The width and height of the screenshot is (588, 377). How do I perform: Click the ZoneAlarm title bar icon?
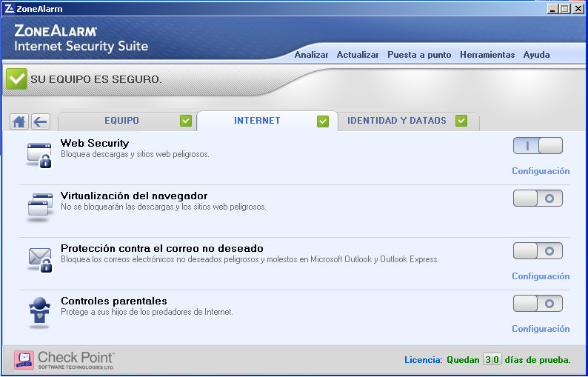point(10,9)
